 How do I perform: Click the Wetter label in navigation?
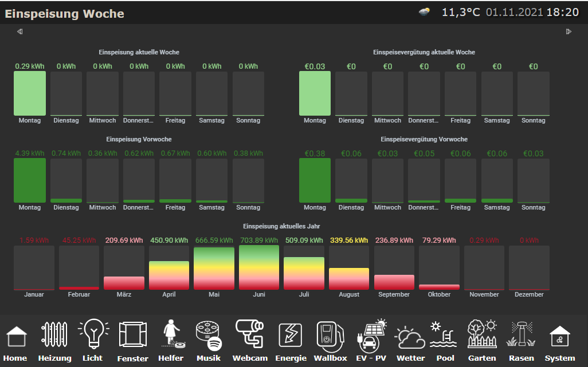[410, 358]
